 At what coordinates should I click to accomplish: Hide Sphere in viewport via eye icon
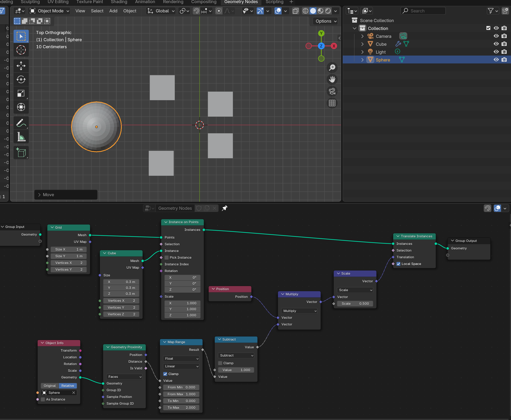(496, 60)
